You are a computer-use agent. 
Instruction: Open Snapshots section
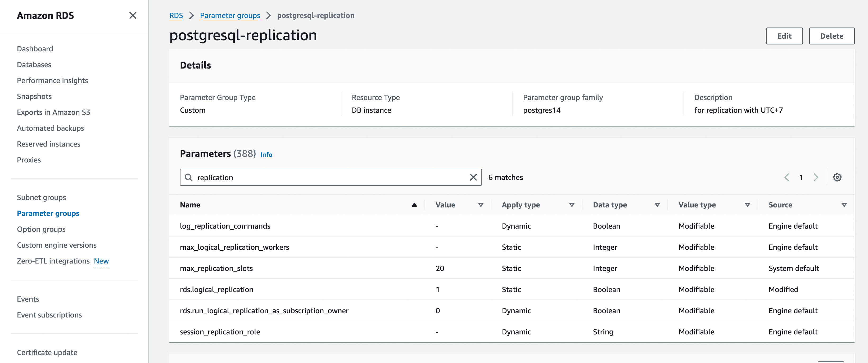(x=34, y=96)
